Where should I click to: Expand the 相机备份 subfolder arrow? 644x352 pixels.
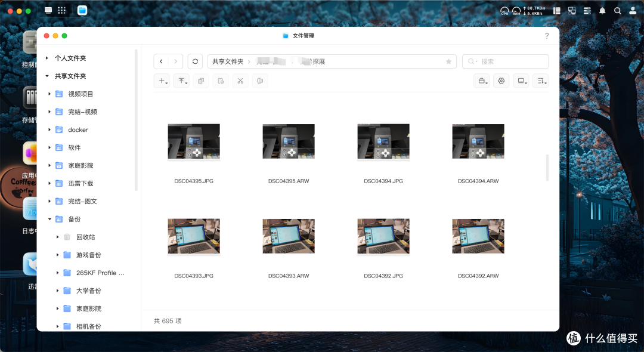(57, 326)
